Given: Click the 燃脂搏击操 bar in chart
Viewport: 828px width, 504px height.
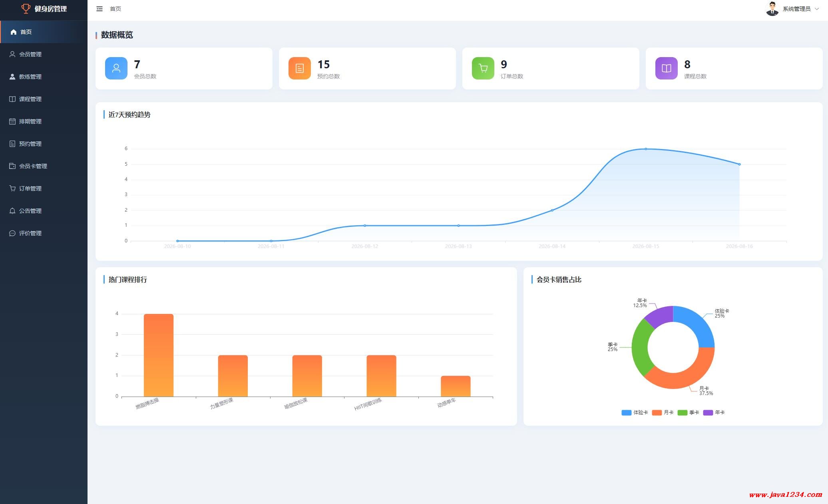Looking at the screenshot, I should pos(159,355).
